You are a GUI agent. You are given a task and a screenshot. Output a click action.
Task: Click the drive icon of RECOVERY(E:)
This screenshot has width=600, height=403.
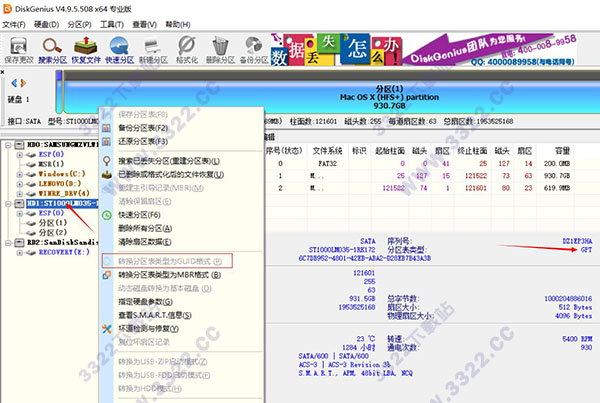(31, 252)
